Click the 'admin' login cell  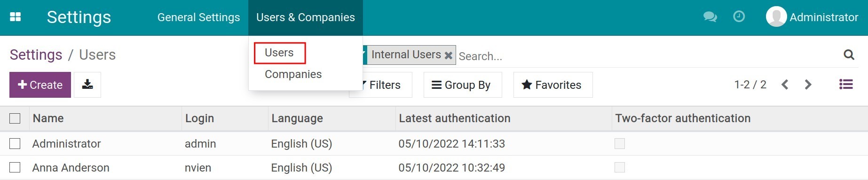[x=200, y=144]
